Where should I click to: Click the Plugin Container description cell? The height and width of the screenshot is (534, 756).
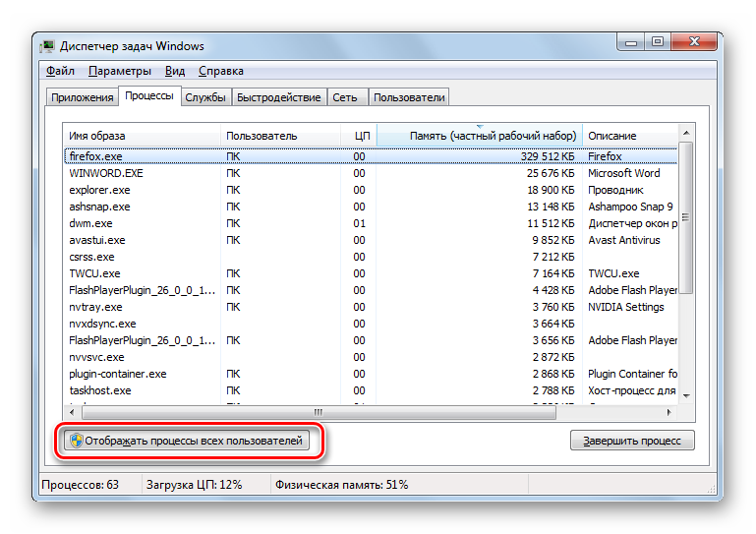tap(632, 374)
